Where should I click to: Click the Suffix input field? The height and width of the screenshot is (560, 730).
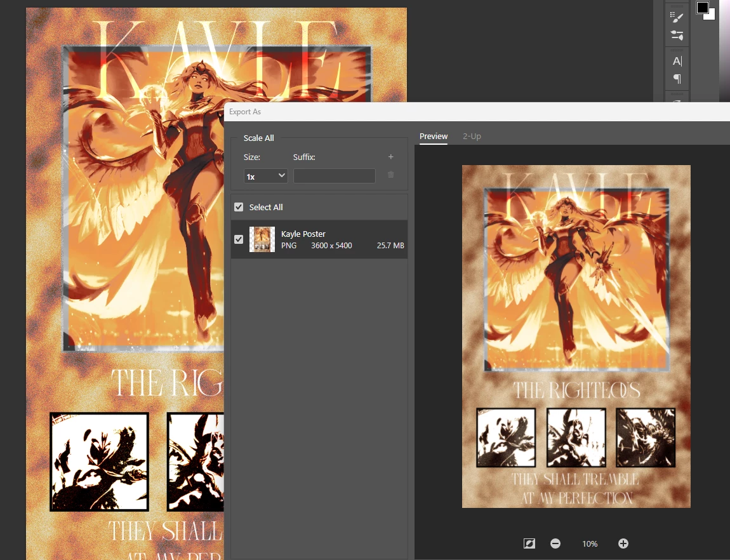pos(335,176)
